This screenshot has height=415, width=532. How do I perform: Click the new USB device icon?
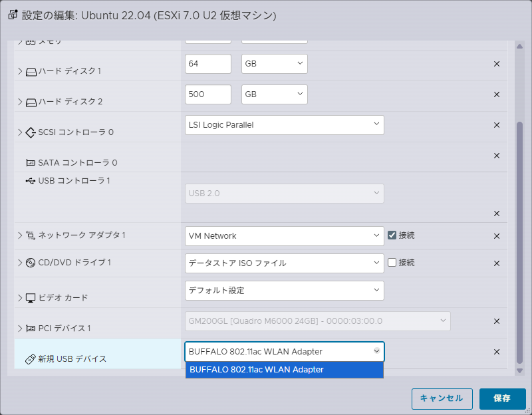[31, 359]
